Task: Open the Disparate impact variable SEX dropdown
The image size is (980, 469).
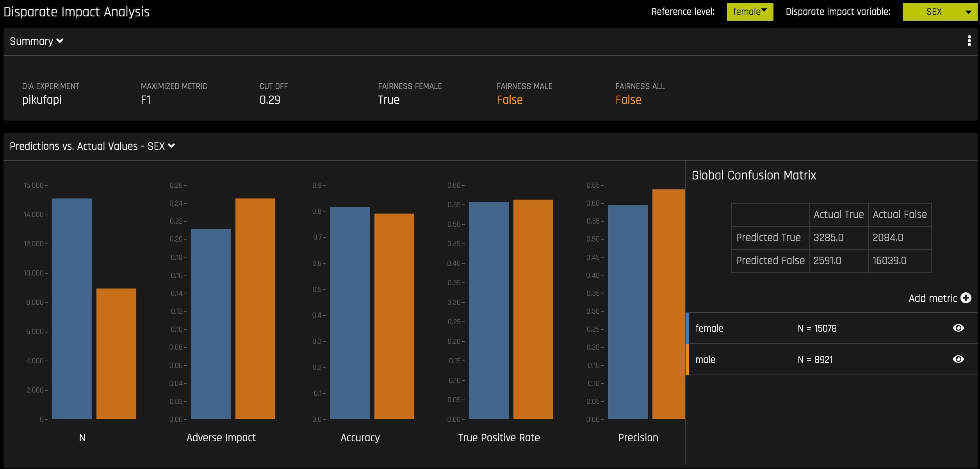Action: click(939, 12)
